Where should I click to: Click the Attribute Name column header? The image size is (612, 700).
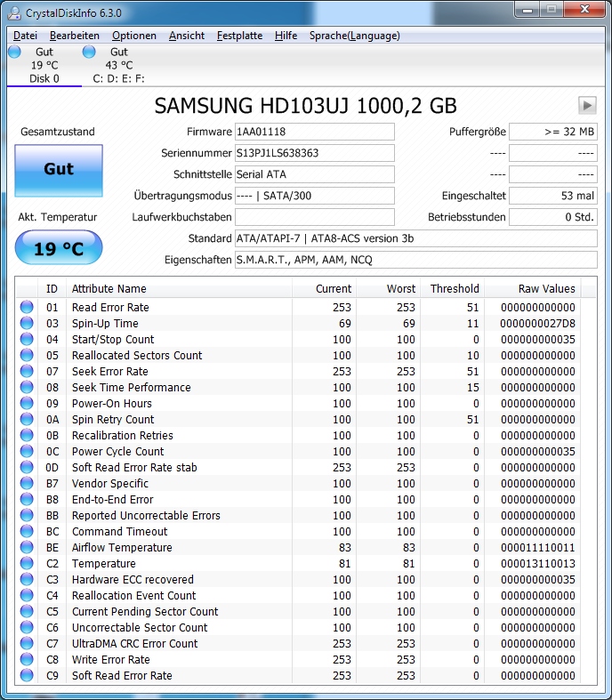coord(179,289)
